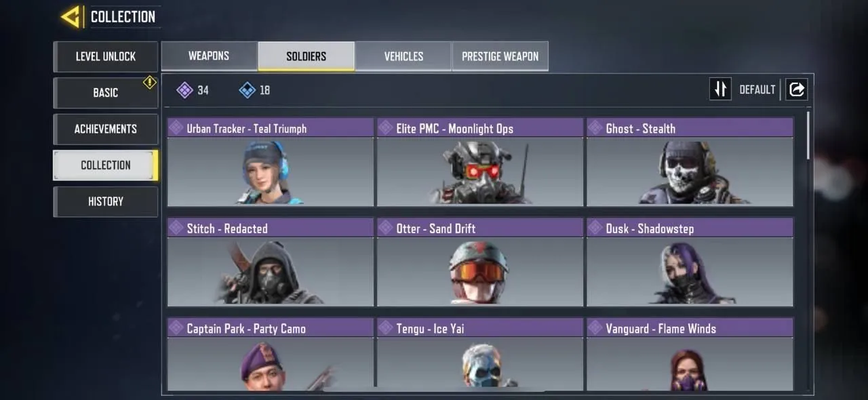Switch to the Weapons tab
This screenshot has height=400, width=868.
209,56
